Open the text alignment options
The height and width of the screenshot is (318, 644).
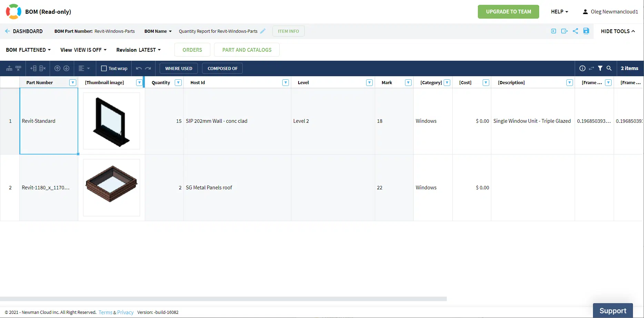(84, 68)
